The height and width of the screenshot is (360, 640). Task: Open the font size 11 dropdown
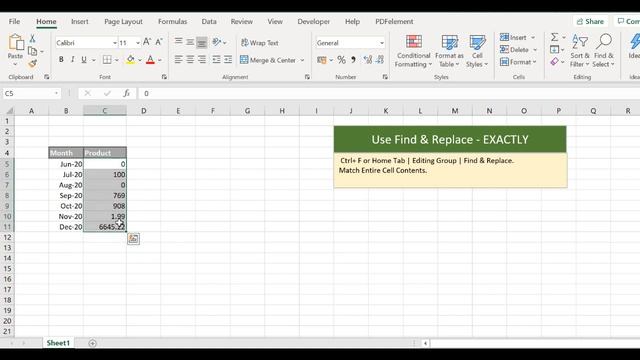click(138, 43)
